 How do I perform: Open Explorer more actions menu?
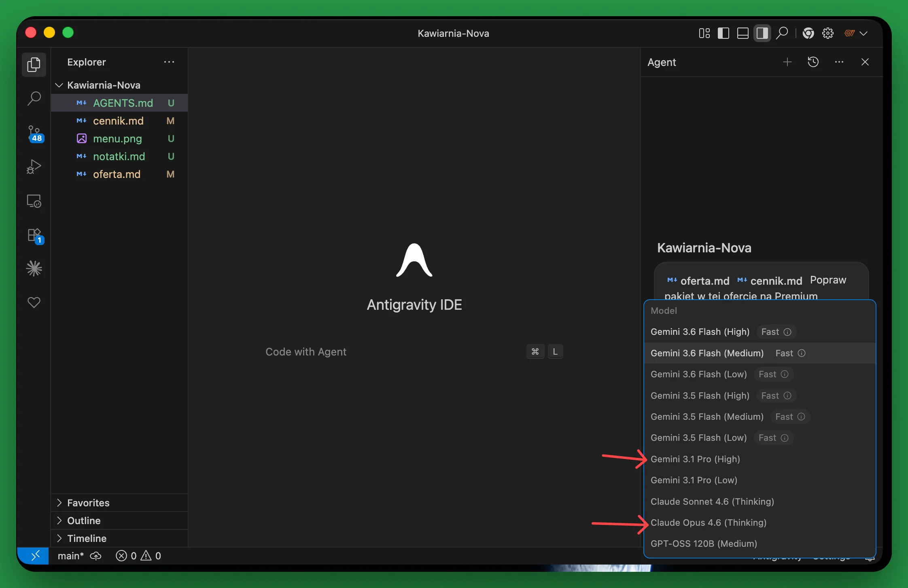[x=169, y=62]
